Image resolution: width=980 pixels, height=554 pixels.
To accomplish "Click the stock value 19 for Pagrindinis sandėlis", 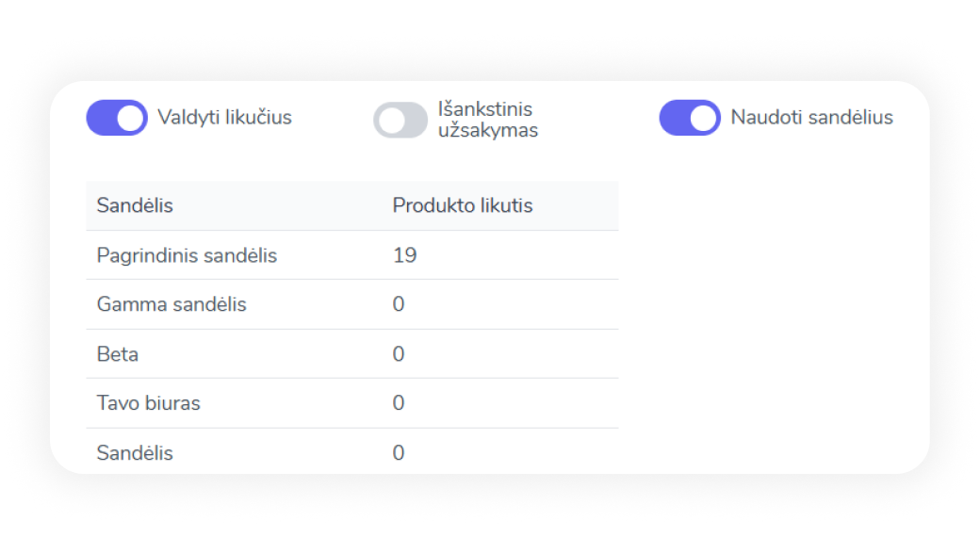I will (x=404, y=255).
